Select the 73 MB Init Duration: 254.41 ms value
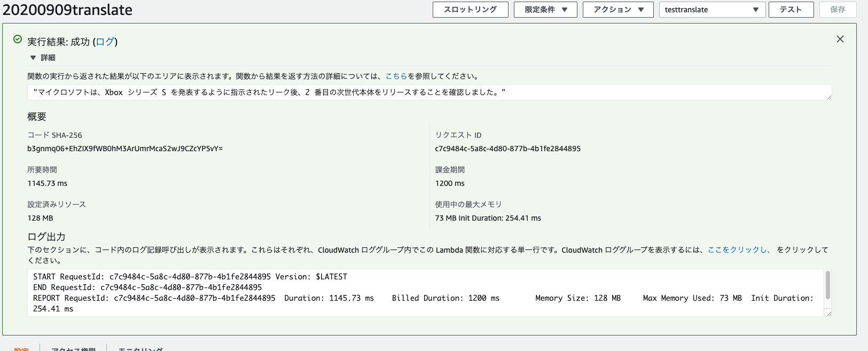The image size is (868, 351). click(x=488, y=218)
